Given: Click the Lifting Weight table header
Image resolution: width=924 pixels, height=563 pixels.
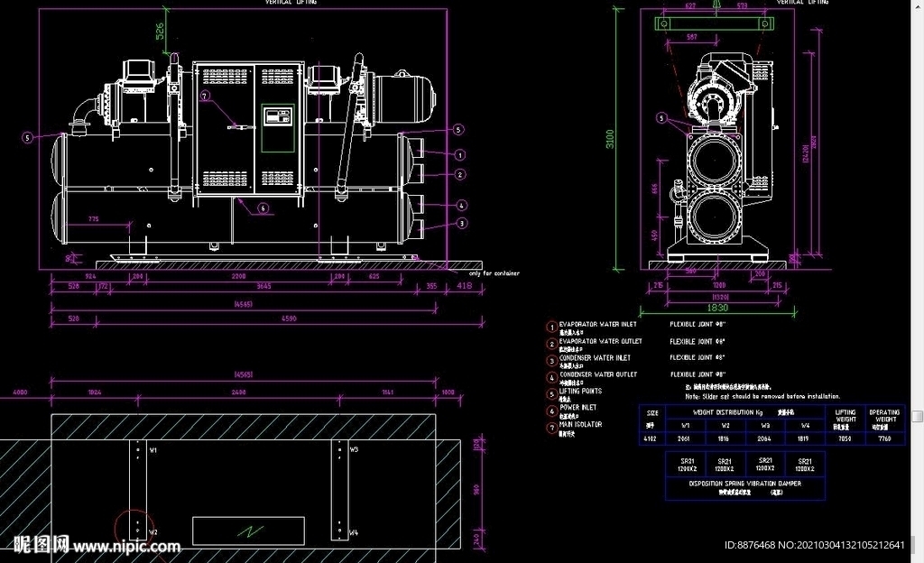Looking at the screenshot, I should (845, 420).
